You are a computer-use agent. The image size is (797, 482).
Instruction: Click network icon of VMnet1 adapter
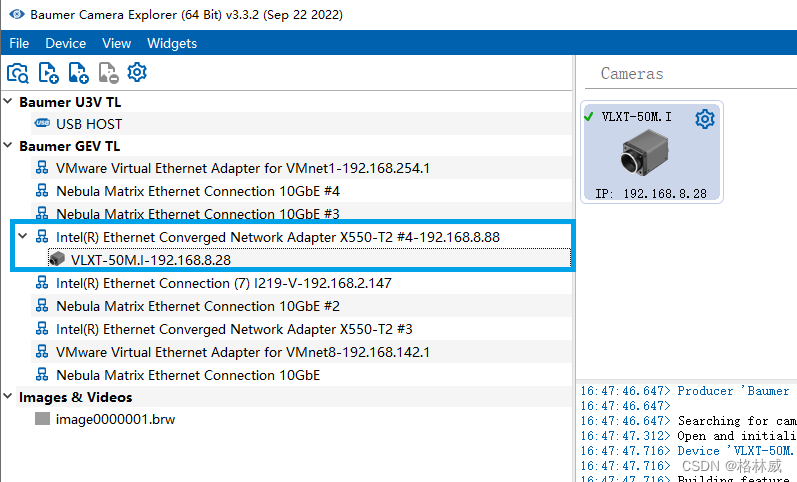[x=42, y=167]
